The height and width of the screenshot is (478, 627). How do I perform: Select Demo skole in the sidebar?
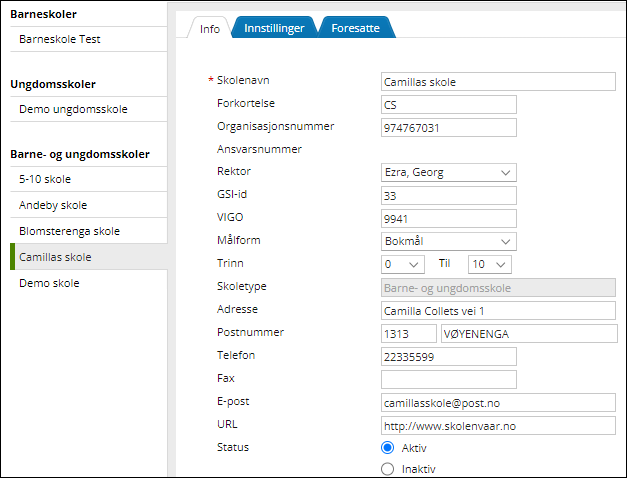[49, 283]
